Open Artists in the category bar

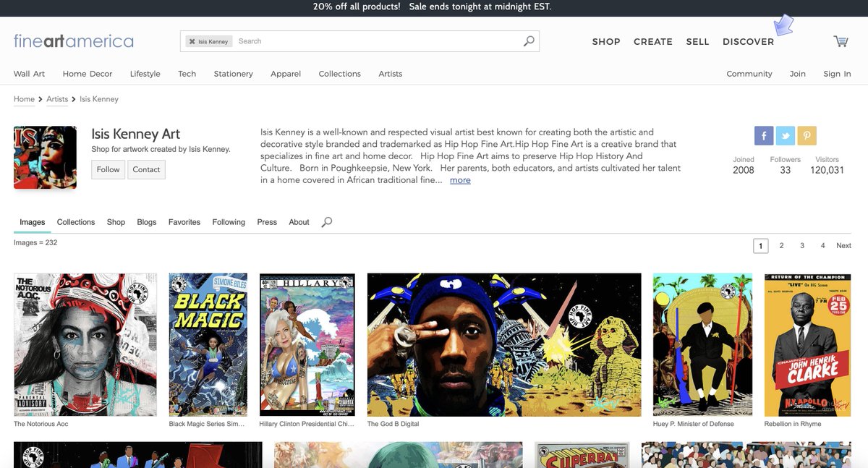click(x=391, y=74)
